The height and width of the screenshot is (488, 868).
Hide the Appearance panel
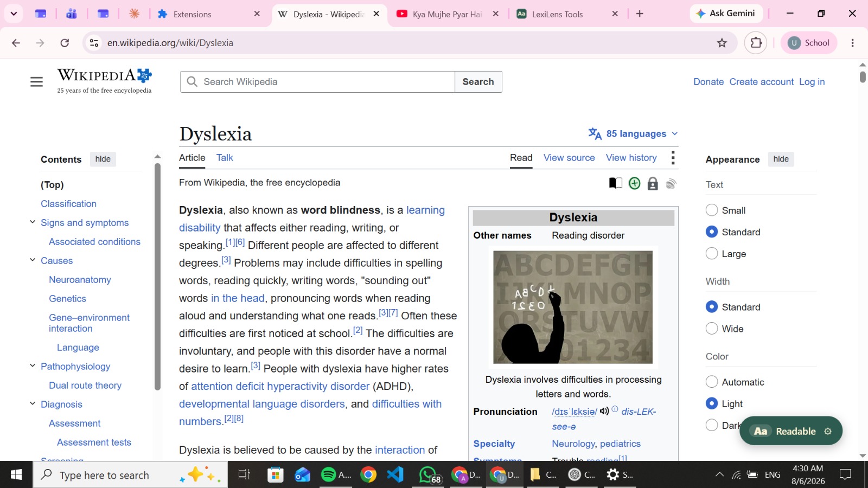click(x=781, y=159)
